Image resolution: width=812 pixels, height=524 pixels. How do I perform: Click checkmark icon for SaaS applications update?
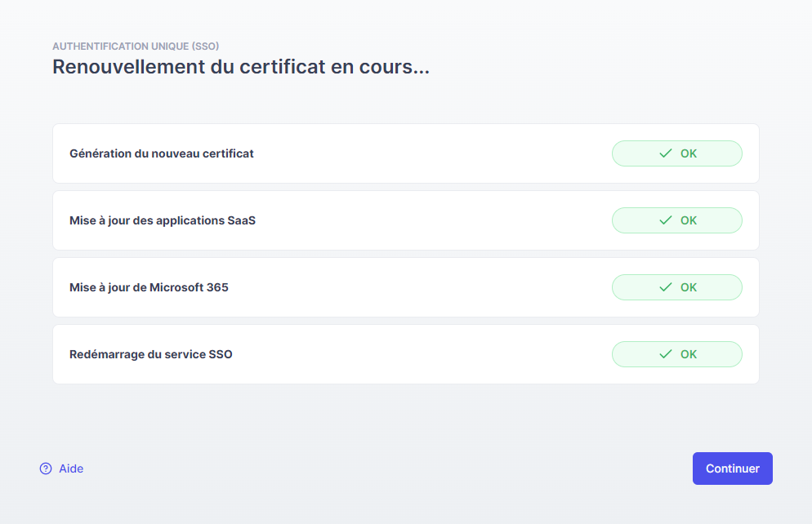(666, 220)
